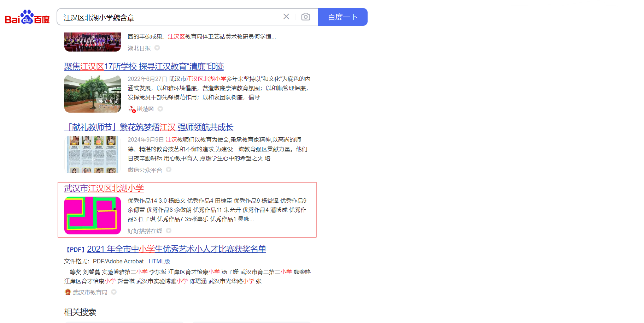Open the link 聚焦江汉区17所学校 探寻江汉教育"清廉"印迹
This screenshot has height=323, width=644.
(144, 66)
